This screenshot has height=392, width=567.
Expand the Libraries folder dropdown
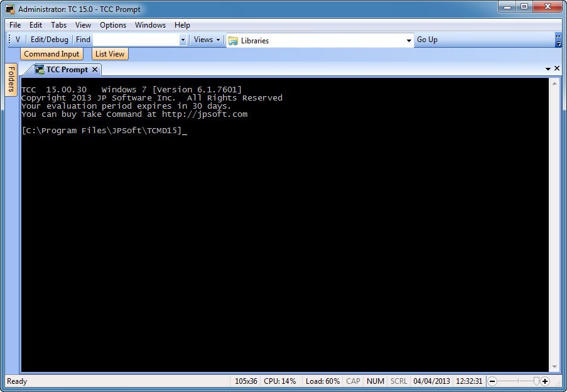click(409, 40)
